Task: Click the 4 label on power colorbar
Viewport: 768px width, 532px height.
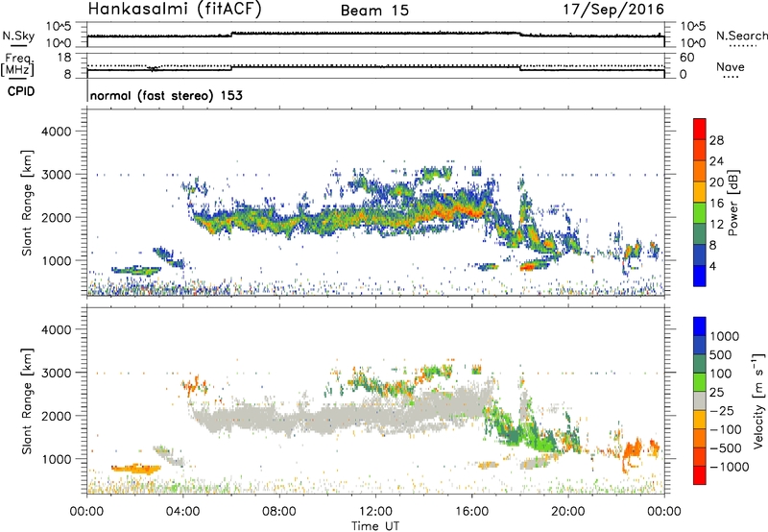Action: click(713, 267)
